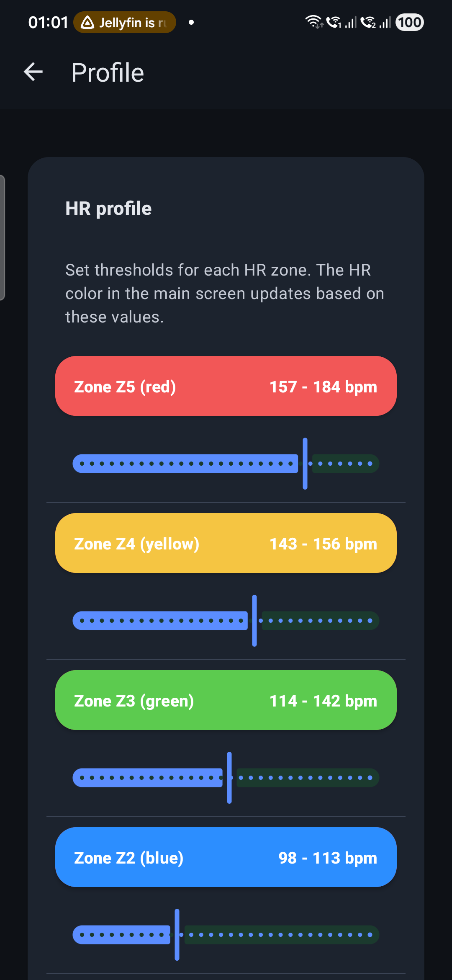
Task: Tap the battery indicator showing 100
Action: tap(409, 22)
